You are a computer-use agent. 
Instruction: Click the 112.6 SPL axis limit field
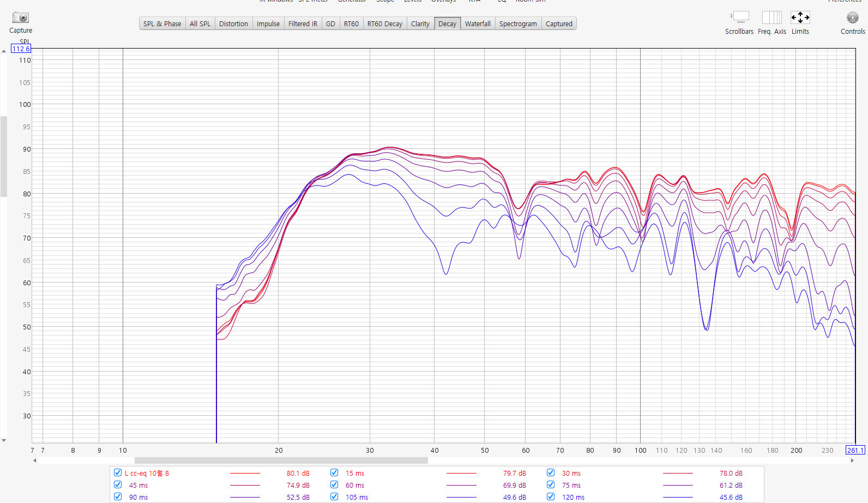click(21, 49)
